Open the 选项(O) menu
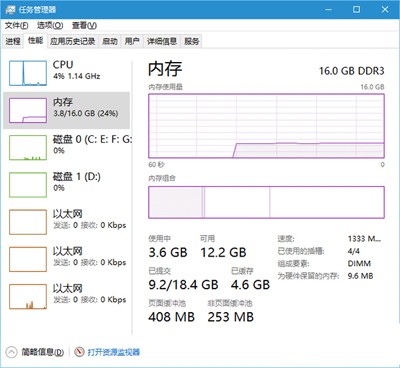 coord(50,25)
